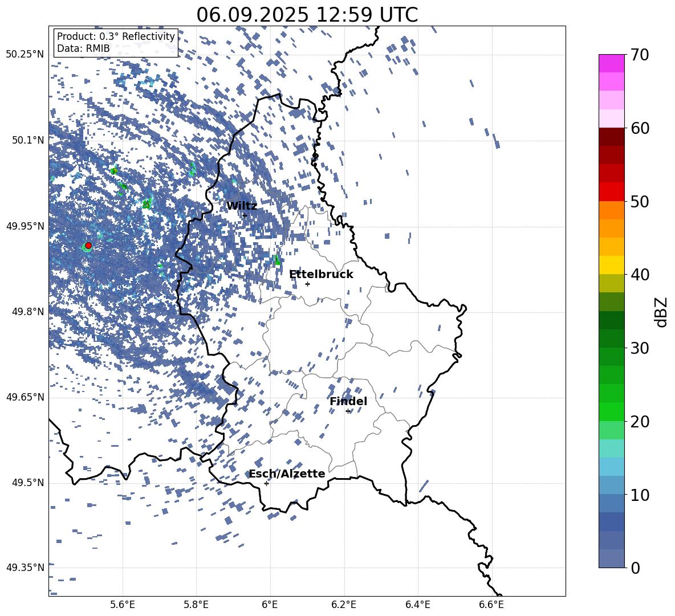Click the cross marker below Wiltz label
The image size is (675, 616).
(245, 215)
